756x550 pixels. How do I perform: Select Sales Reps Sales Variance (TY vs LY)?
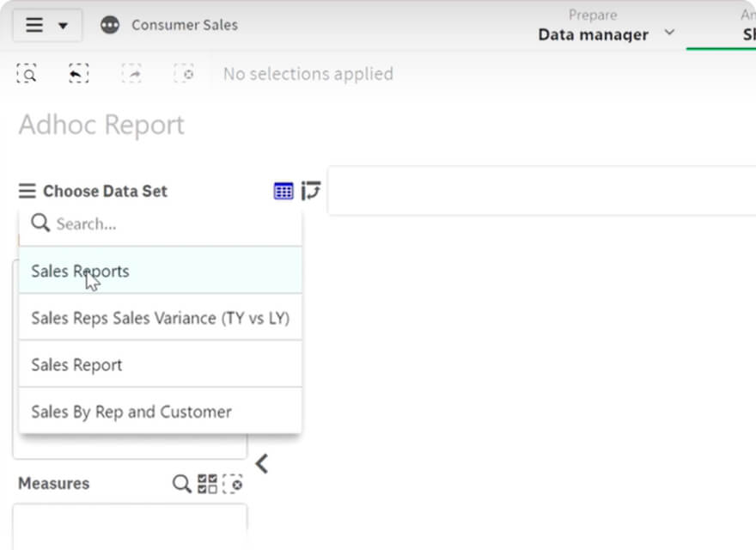coord(160,317)
